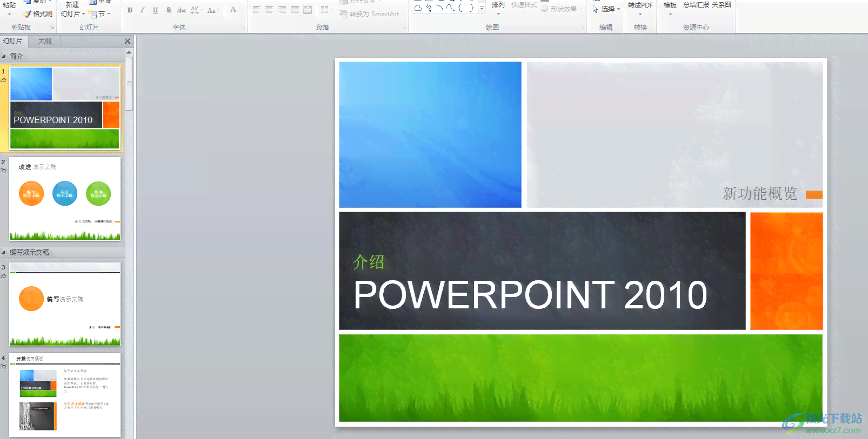Click the font color A icon

pos(233,10)
